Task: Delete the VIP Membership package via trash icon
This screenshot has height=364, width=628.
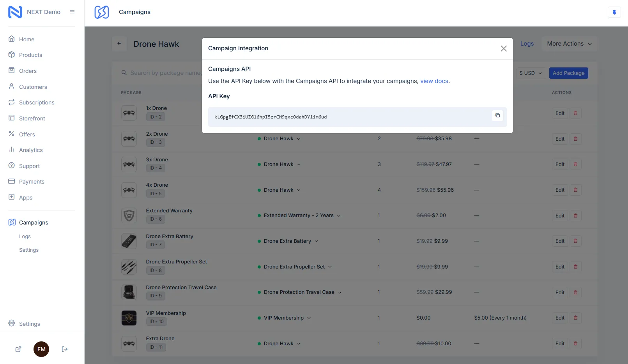Action: click(575, 318)
